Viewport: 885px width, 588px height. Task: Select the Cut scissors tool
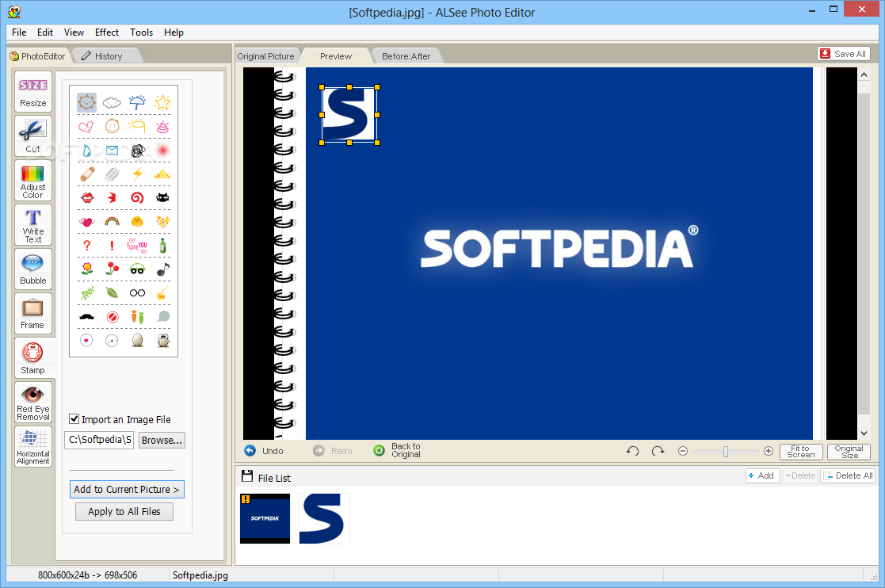point(32,136)
